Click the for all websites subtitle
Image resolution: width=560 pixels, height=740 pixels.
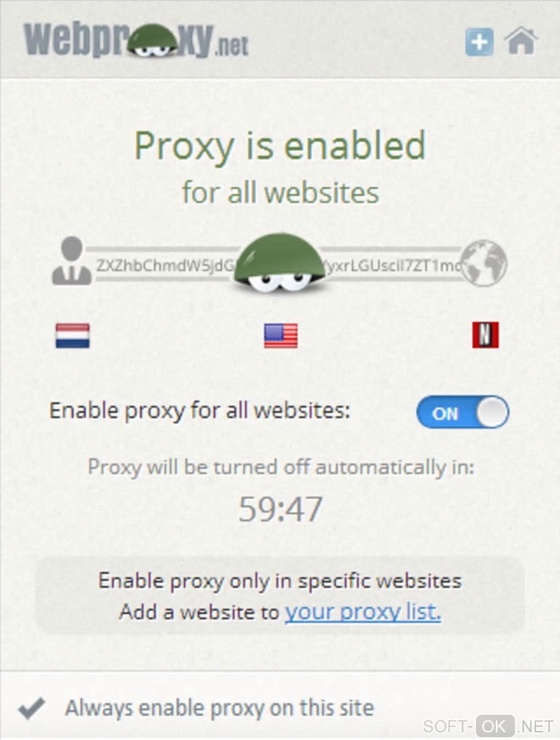click(x=281, y=193)
